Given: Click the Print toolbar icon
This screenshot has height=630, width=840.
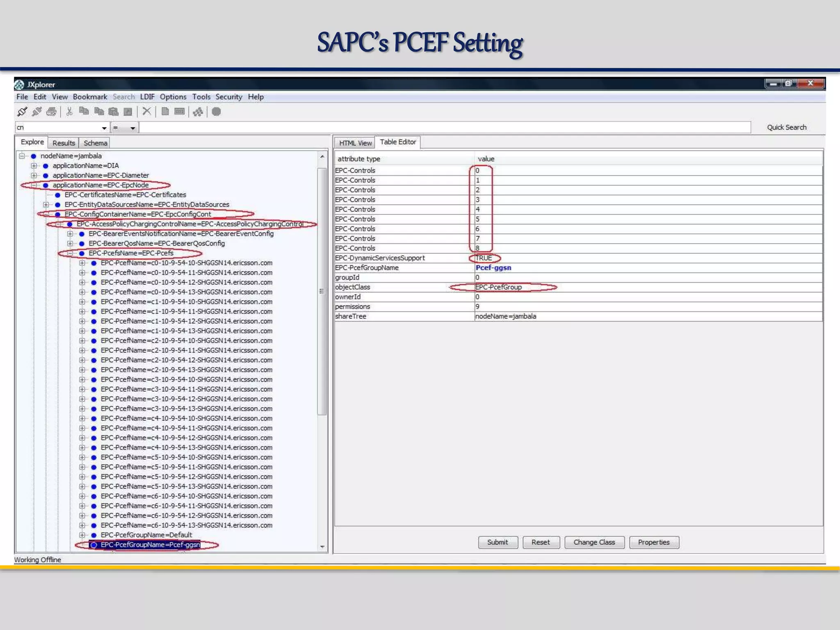Looking at the screenshot, I should (51, 112).
